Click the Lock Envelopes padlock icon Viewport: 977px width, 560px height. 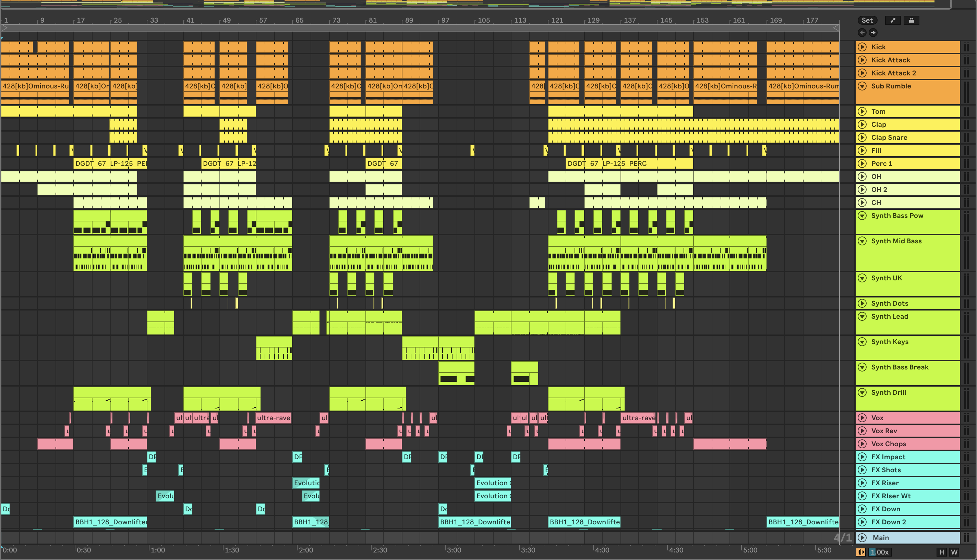click(911, 20)
